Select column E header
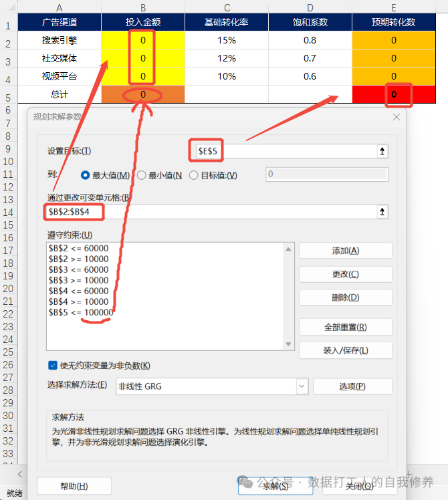 coord(394,7)
